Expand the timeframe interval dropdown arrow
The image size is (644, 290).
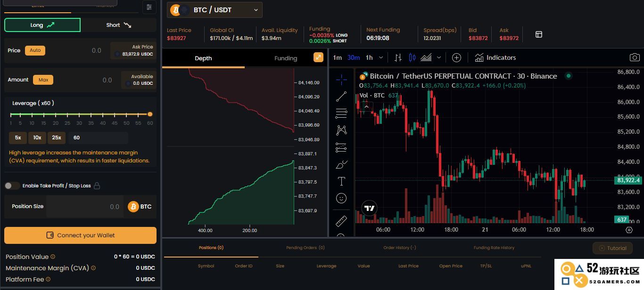tap(381, 57)
